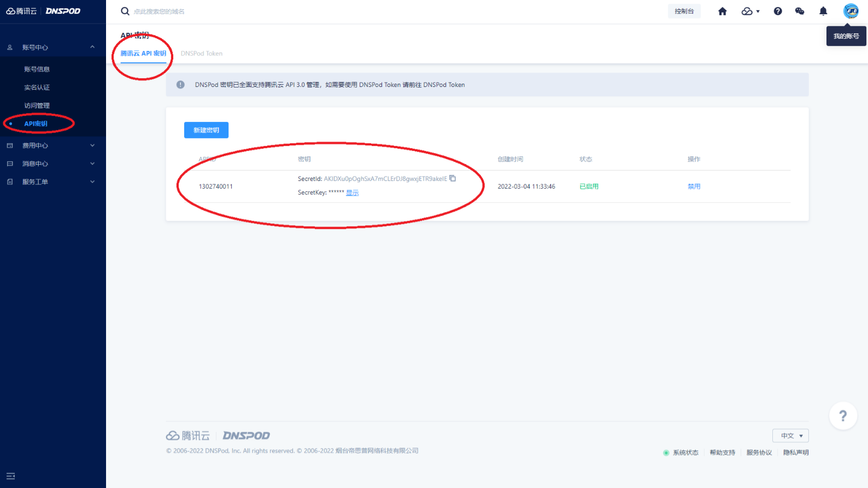Image resolution: width=868 pixels, height=488 pixels.
Task: Click 显示 to reveal the SecretKey
Action: [352, 193]
